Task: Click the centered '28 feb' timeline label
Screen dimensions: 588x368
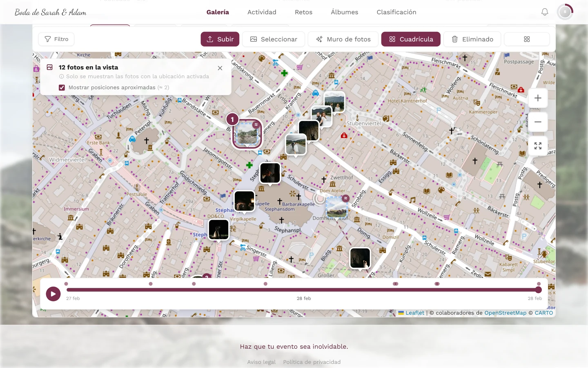Action: pyautogui.click(x=304, y=298)
